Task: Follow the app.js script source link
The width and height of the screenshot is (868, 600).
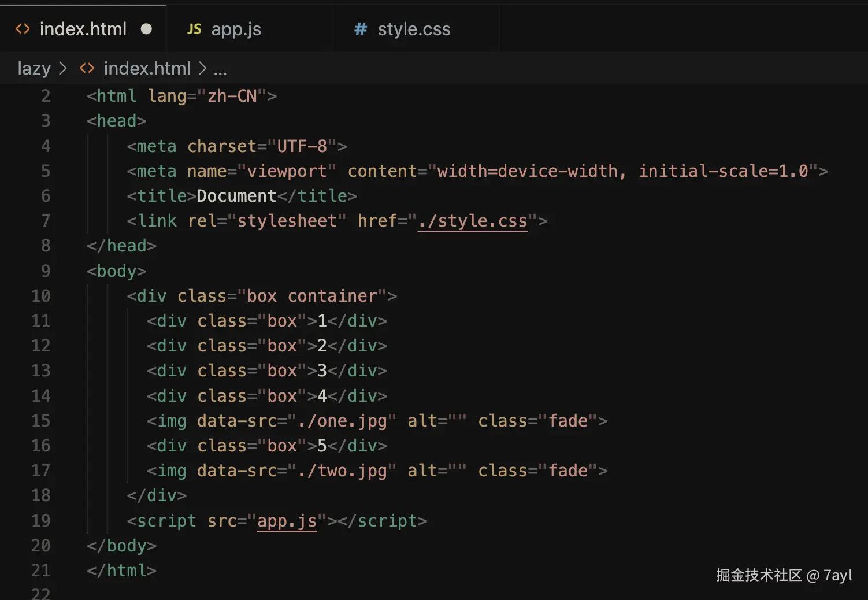Action: 287,521
